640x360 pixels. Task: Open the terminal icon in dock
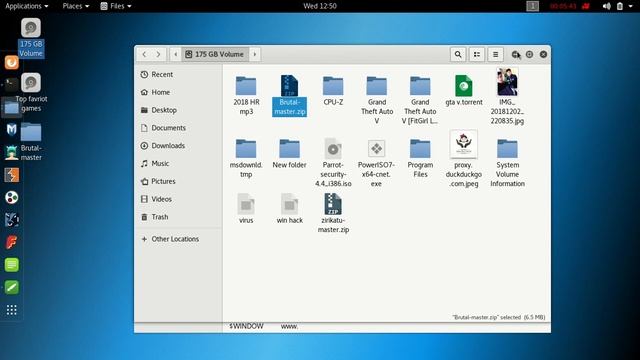tap(11, 85)
